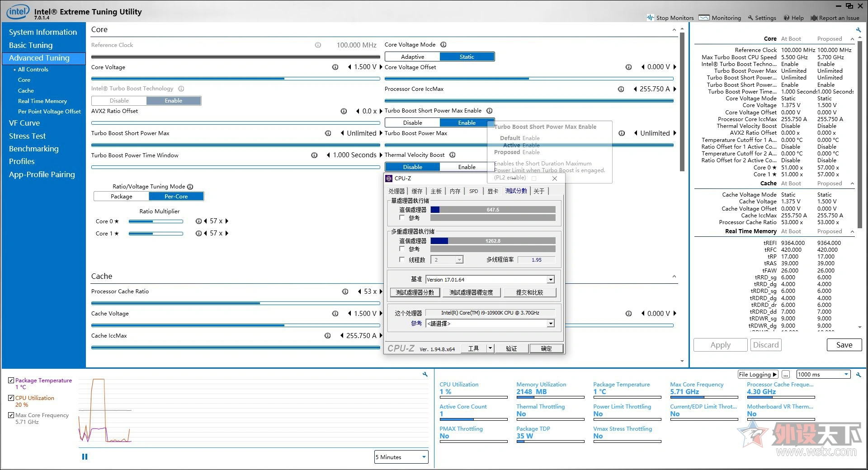Open CPU-Z tools dropdown arrow

point(490,348)
